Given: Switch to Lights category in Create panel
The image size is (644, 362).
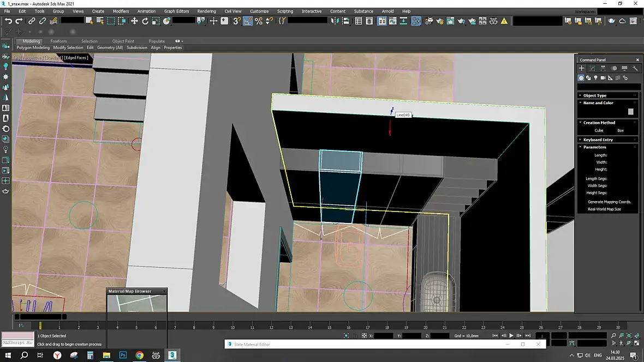Looking at the screenshot, I should click(x=595, y=78).
